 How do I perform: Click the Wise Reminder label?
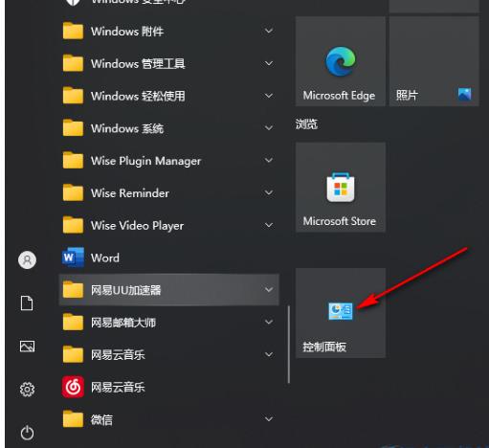(130, 193)
